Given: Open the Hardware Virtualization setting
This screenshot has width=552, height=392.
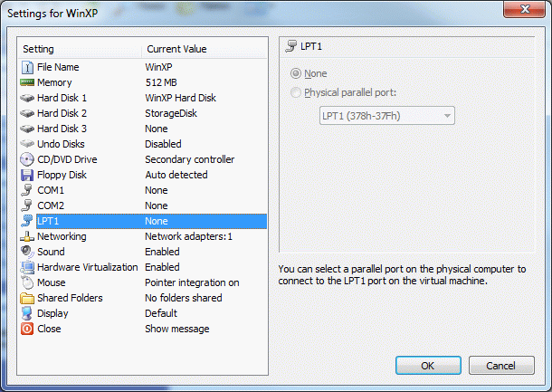Looking at the screenshot, I should click(x=87, y=267).
